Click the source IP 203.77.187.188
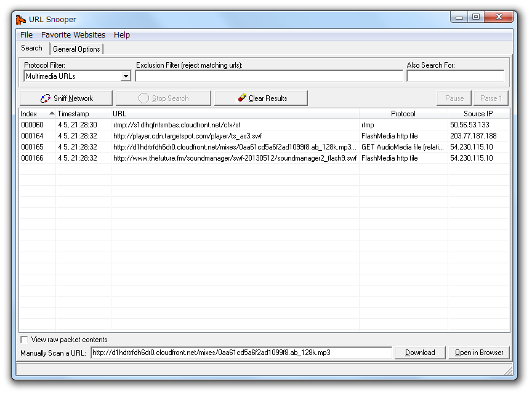The image size is (532, 395). click(x=474, y=136)
